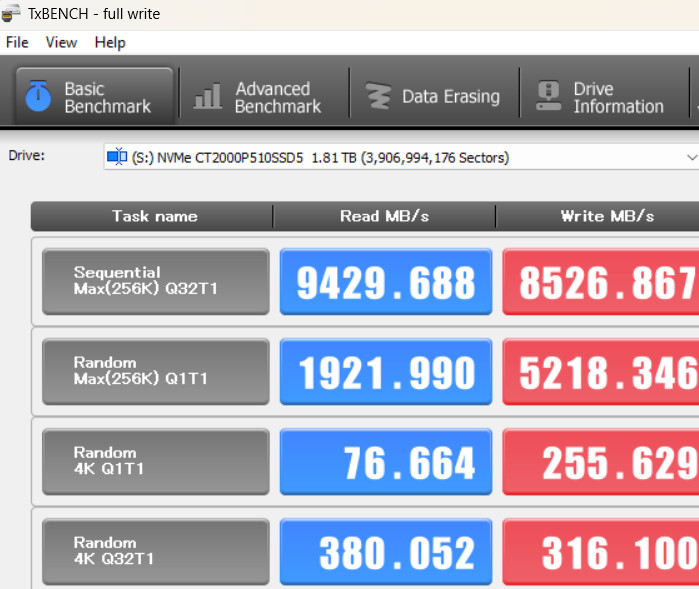
Task: Click the 76.664 random 4K read result
Action: (x=386, y=463)
